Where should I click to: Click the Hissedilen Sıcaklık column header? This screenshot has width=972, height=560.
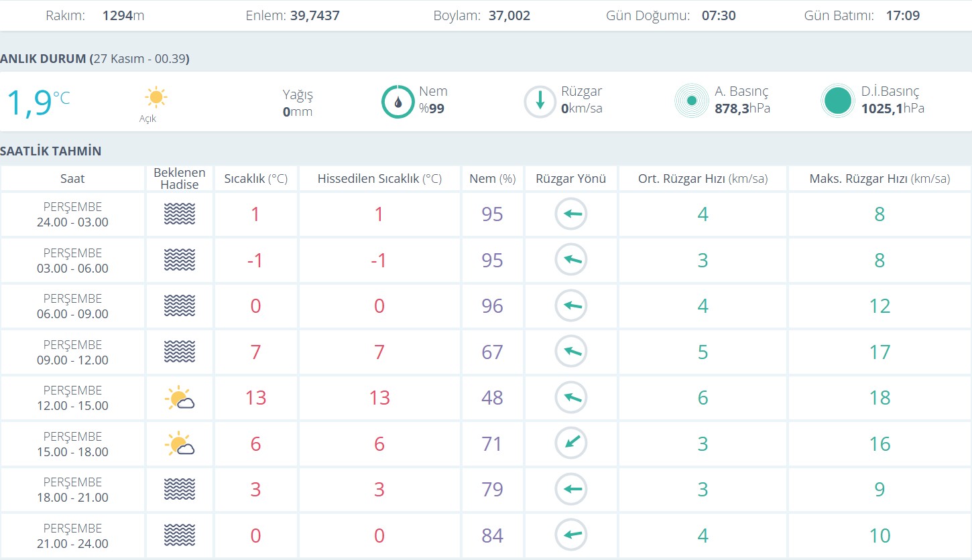tap(379, 179)
